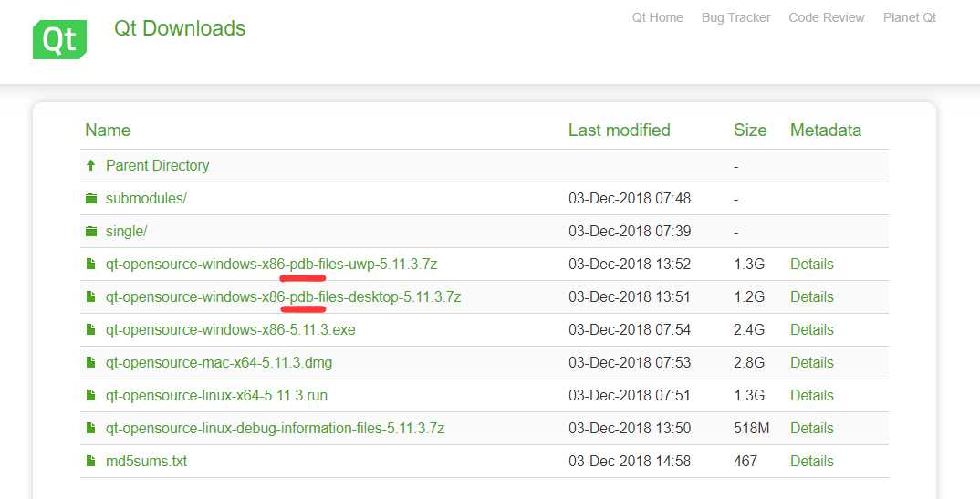Image resolution: width=980 pixels, height=499 pixels.
Task: Click the date 03-Dec-2018 13:52
Action: (x=630, y=265)
